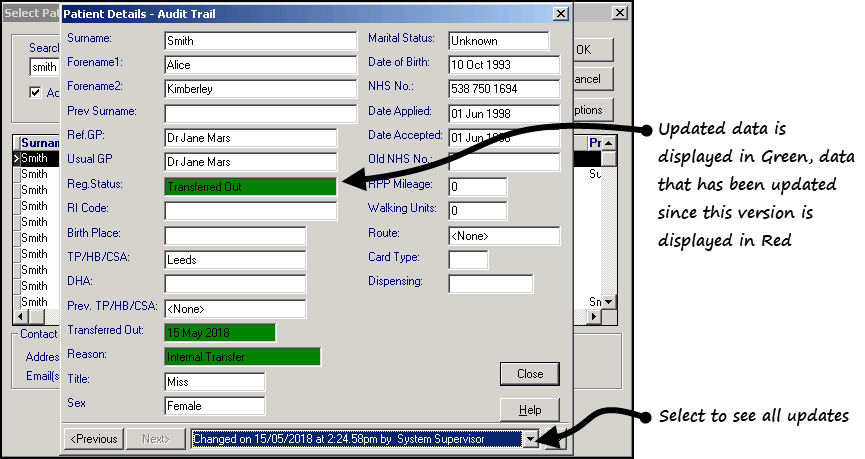This screenshot has width=865, height=459.
Task: Click the TP/HB/CSA field showing Leeds
Action: 235,260
